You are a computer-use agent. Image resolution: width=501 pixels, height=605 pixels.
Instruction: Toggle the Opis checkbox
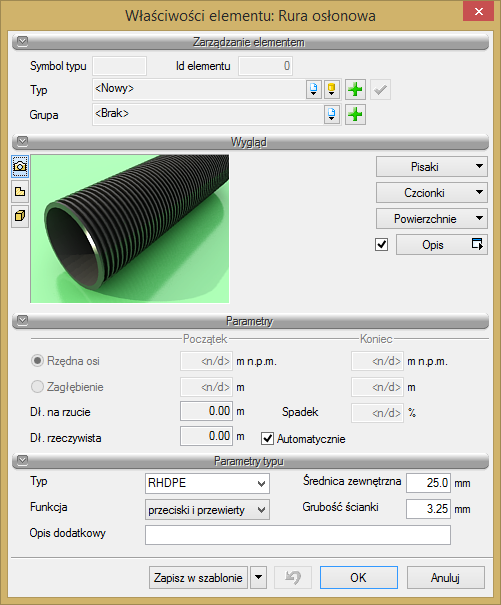click(382, 244)
